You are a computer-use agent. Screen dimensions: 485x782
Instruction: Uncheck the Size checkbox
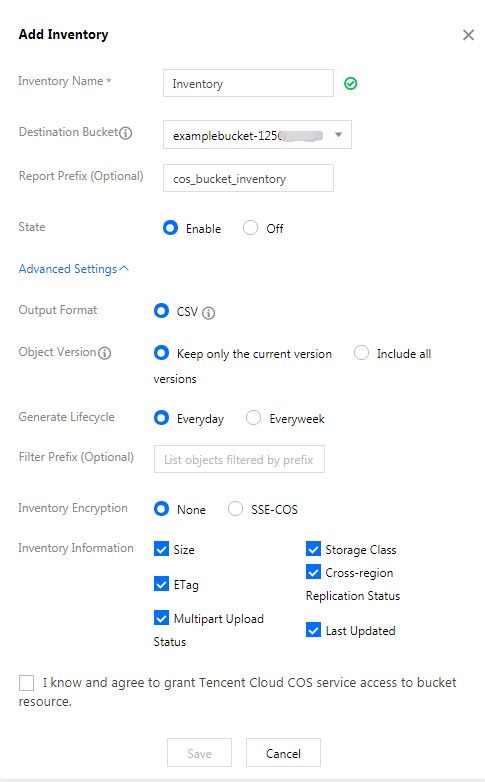coord(162,549)
